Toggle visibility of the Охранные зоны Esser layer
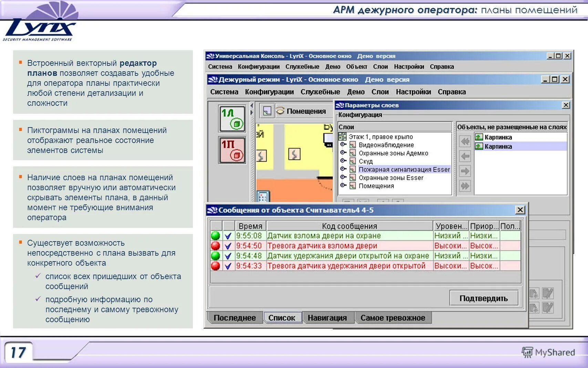The height and width of the screenshot is (368, 588). click(x=342, y=177)
